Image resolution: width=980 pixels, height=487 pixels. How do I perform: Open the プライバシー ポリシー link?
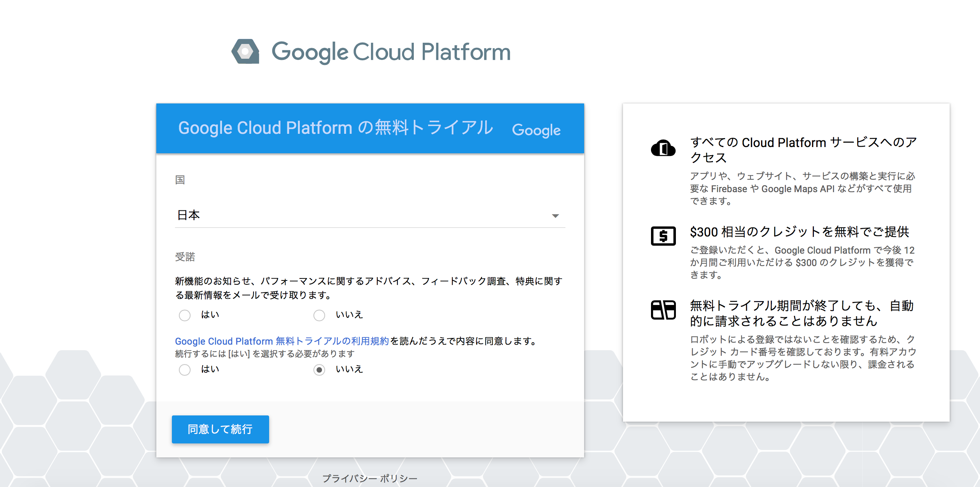click(370, 478)
